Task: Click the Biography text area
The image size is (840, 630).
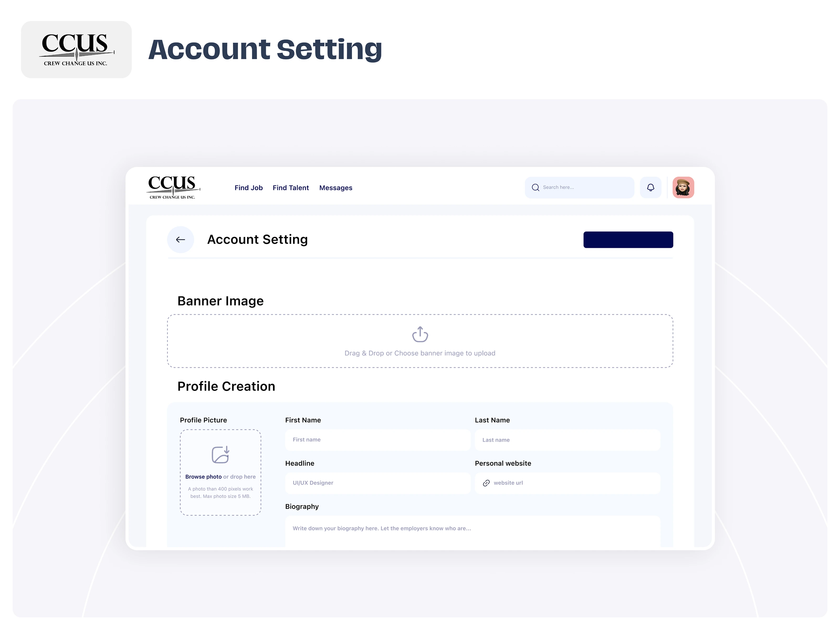Action: [x=473, y=531]
